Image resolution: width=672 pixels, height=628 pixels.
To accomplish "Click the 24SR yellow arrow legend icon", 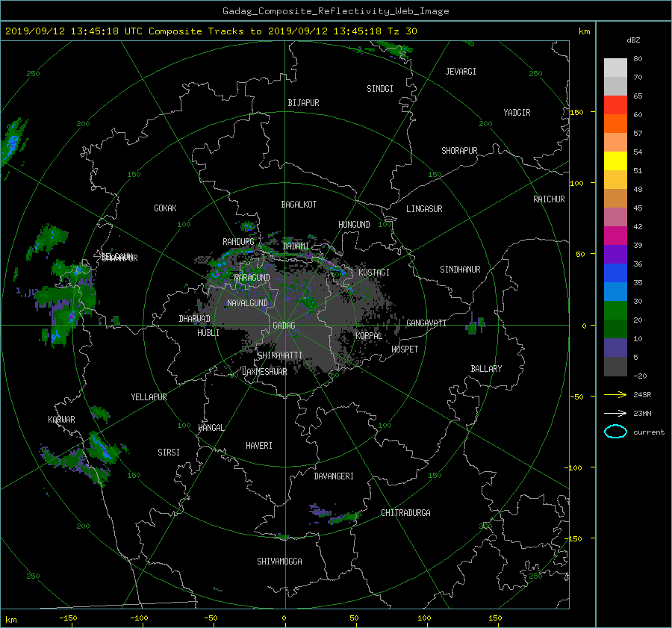I will (615, 394).
